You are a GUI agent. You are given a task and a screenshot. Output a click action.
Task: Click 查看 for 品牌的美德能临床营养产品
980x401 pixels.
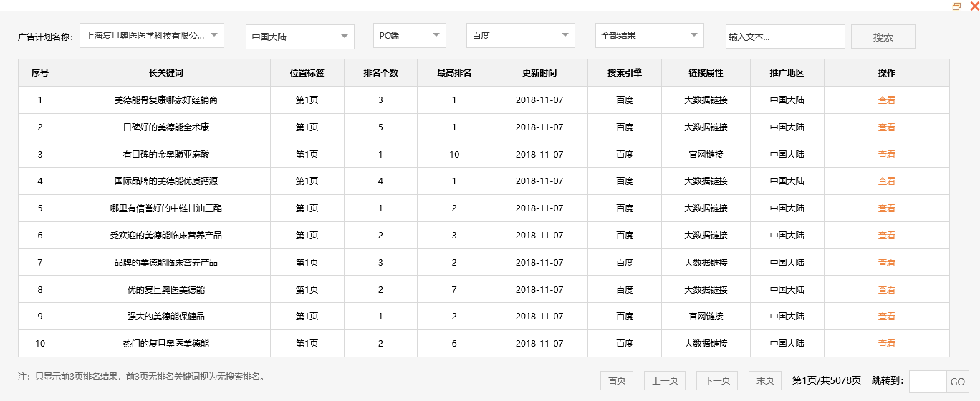[887, 263]
